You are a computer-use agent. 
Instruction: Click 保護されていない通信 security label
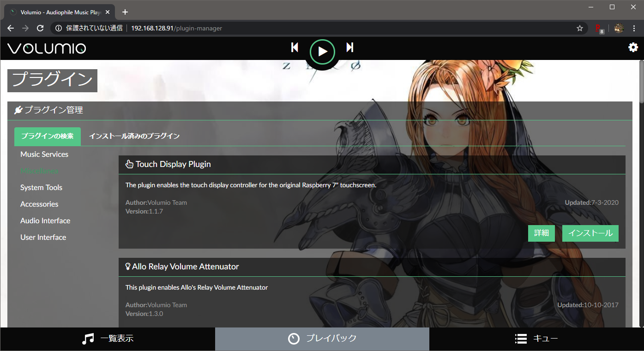pos(94,28)
